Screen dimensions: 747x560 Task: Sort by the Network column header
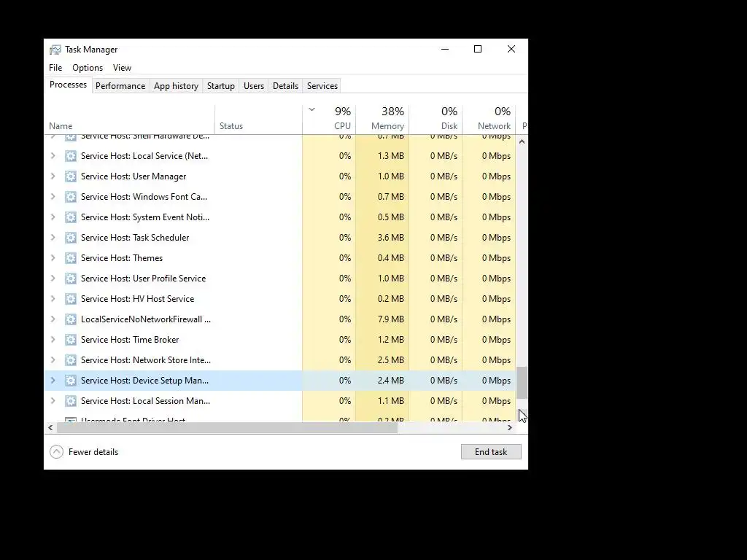point(489,119)
